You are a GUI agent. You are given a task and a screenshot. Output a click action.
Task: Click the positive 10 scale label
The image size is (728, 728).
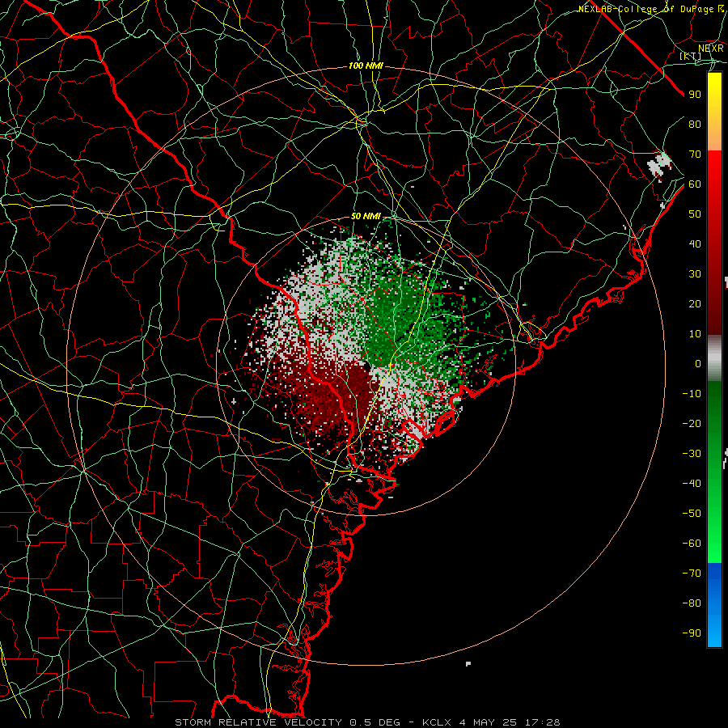coord(695,334)
